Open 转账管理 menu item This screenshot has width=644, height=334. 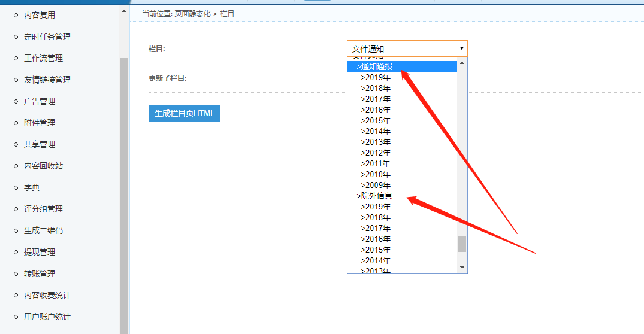[x=40, y=274]
